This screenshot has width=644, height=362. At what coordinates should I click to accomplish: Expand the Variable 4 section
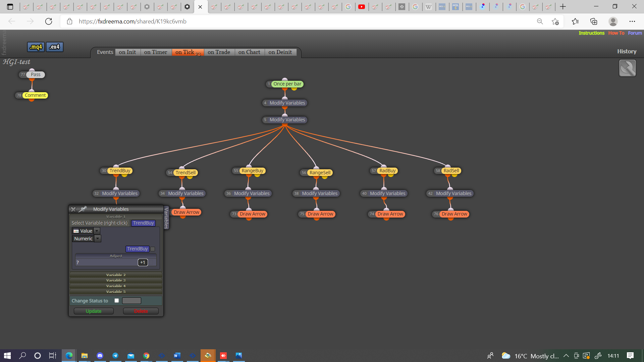(x=116, y=286)
